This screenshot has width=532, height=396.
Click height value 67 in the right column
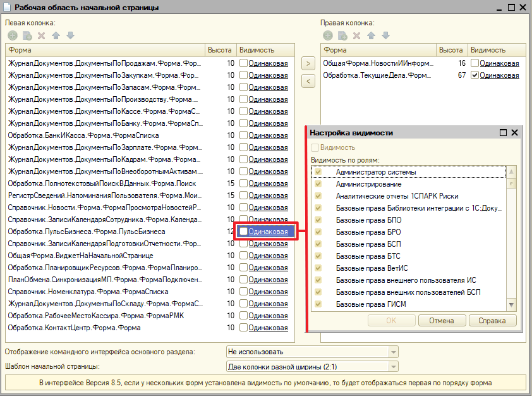[x=462, y=75]
